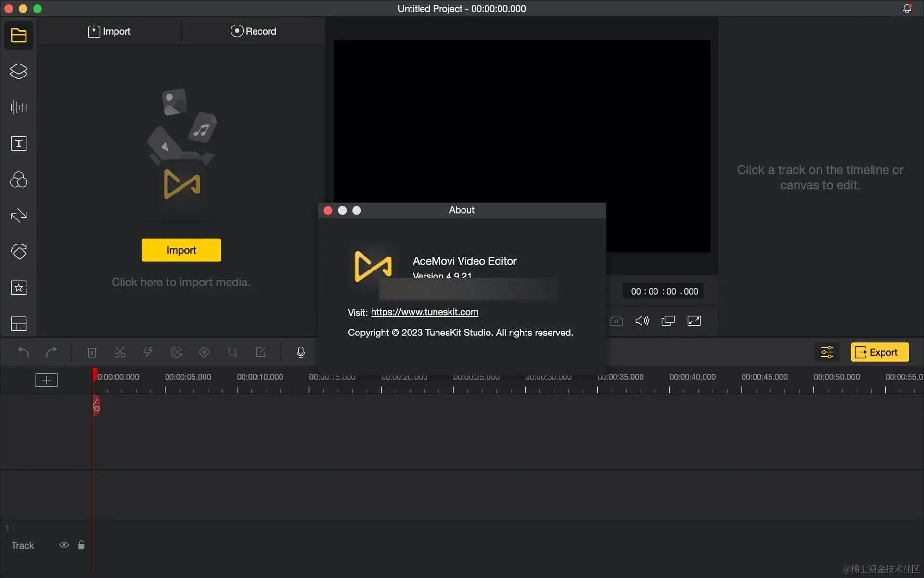Viewport: 924px width, 578px height.
Task: Open the Audio waveform panel
Action: [x=18, y=107]
